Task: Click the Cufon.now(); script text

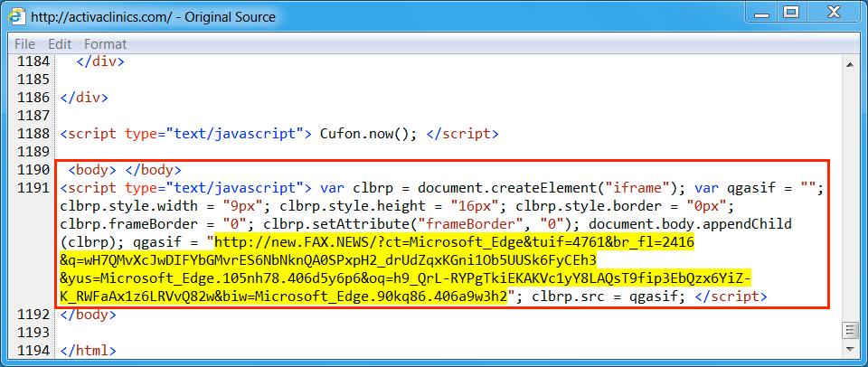Action: click(x=368, y=134)
